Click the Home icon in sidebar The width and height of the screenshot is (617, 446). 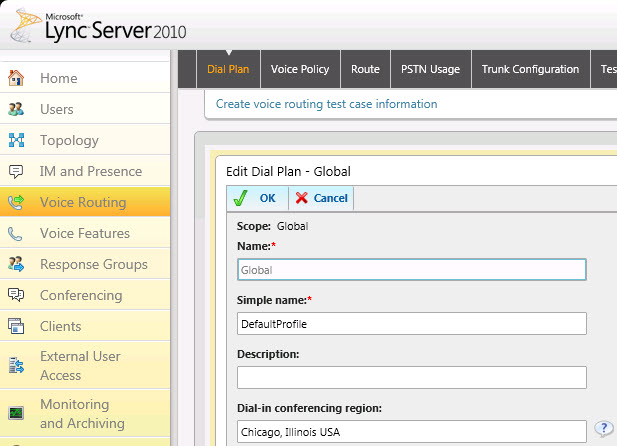[16, 78]
